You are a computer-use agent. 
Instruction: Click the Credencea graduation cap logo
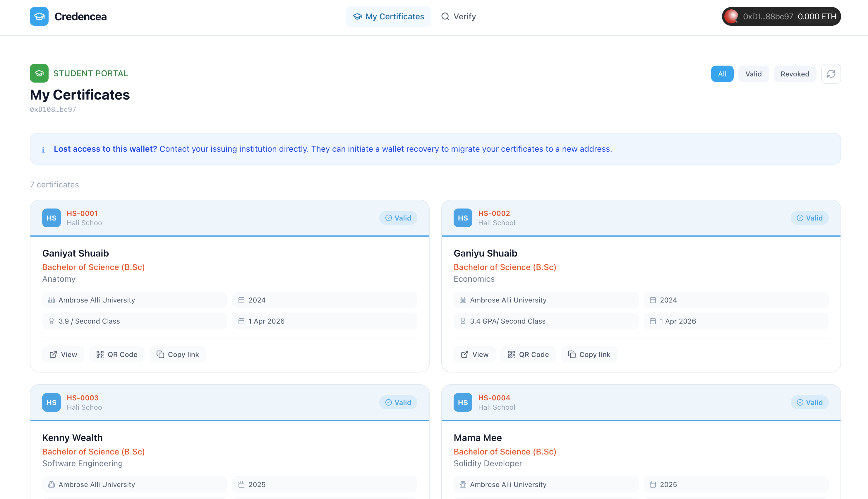tap(39, 16)
